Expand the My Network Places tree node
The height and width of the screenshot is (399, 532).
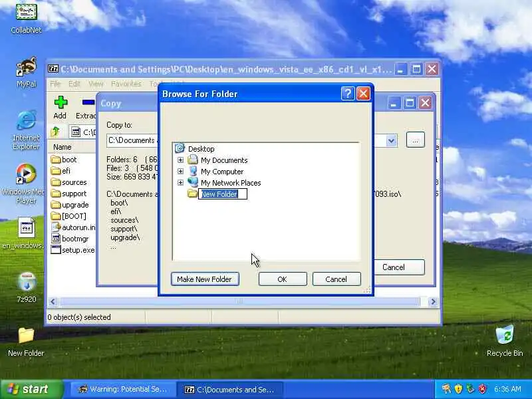(180, 182)
